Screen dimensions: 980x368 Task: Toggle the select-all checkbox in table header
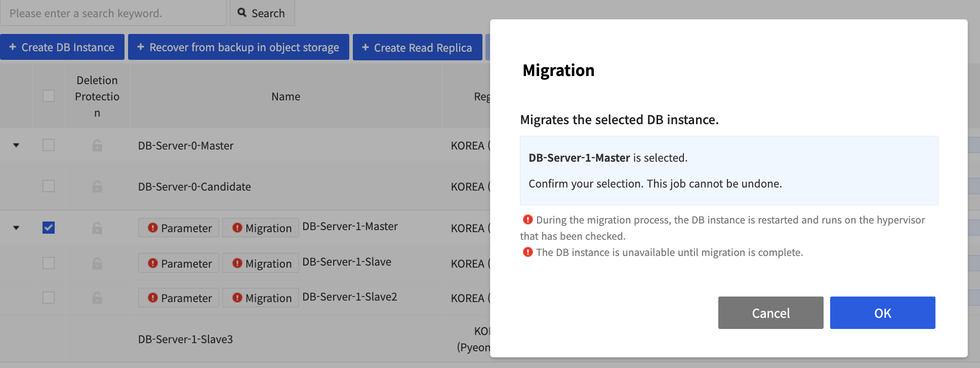[x=49, y=96]
